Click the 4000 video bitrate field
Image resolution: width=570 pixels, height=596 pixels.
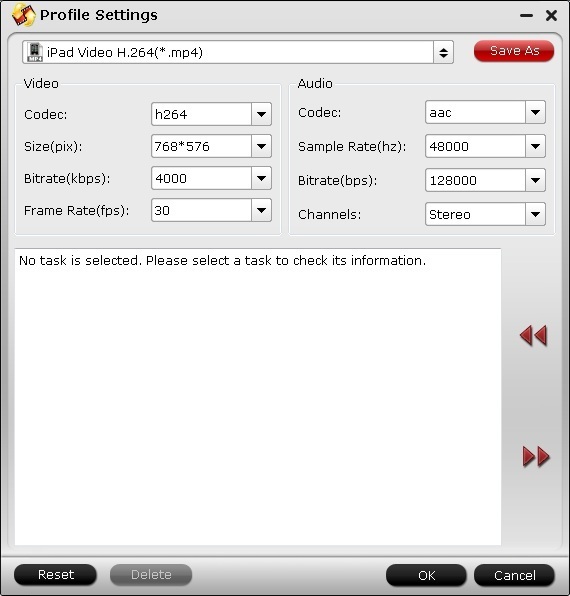pos(201,178)
